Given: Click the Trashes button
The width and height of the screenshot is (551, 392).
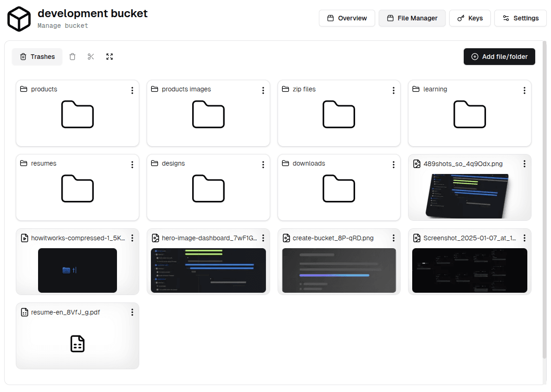Looking at the screenshot, I should (x=37, y=57).
